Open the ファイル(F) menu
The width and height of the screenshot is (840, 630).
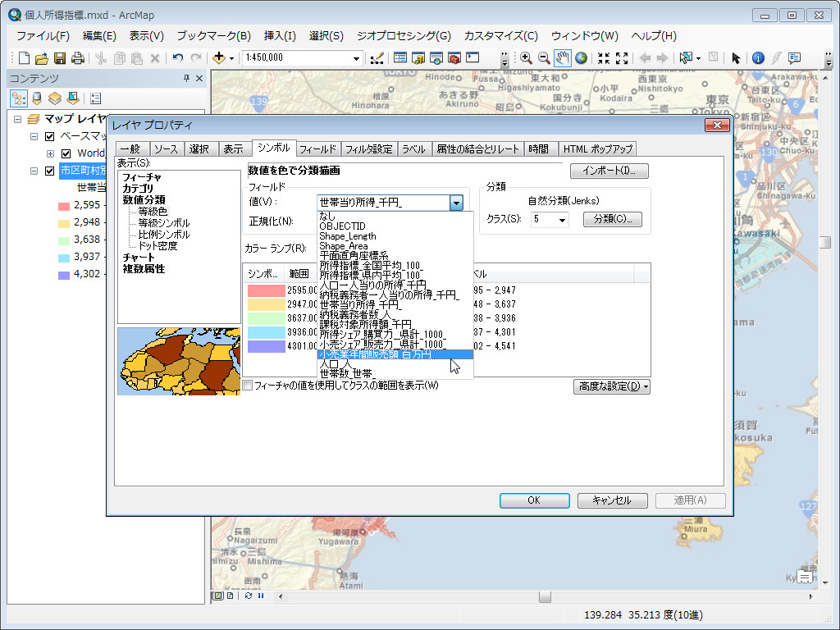(43, 36)
